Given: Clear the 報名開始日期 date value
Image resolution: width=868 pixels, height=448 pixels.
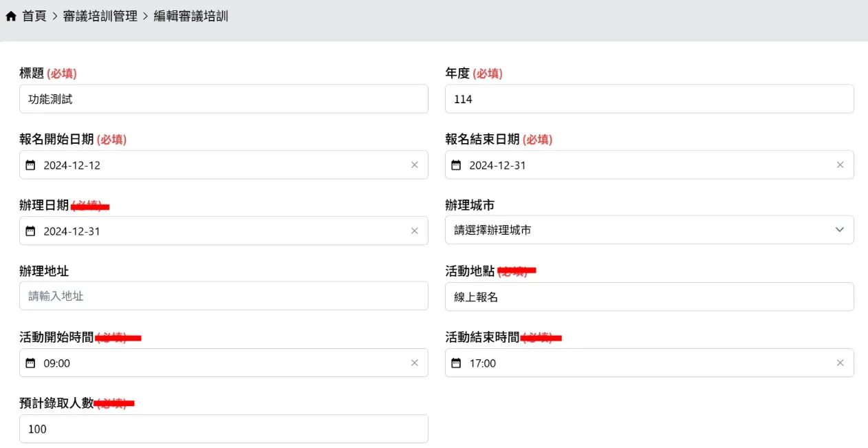Looking at the screenshot, I should (414, 165).
